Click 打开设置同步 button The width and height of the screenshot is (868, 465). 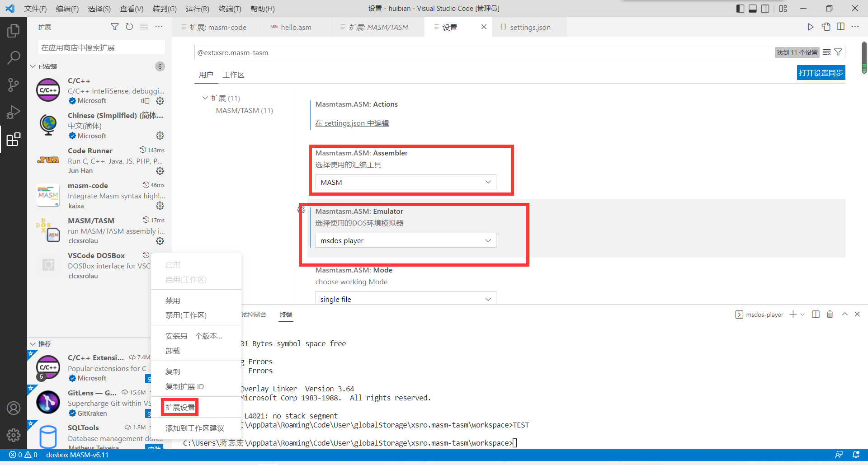(x=821, y=73)
